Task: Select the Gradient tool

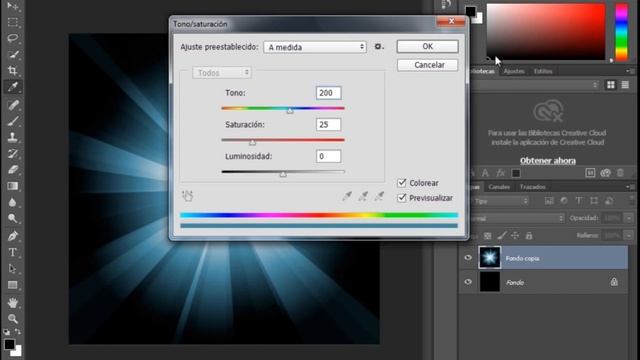Action: pyautogui.click(x=13, y=186)
